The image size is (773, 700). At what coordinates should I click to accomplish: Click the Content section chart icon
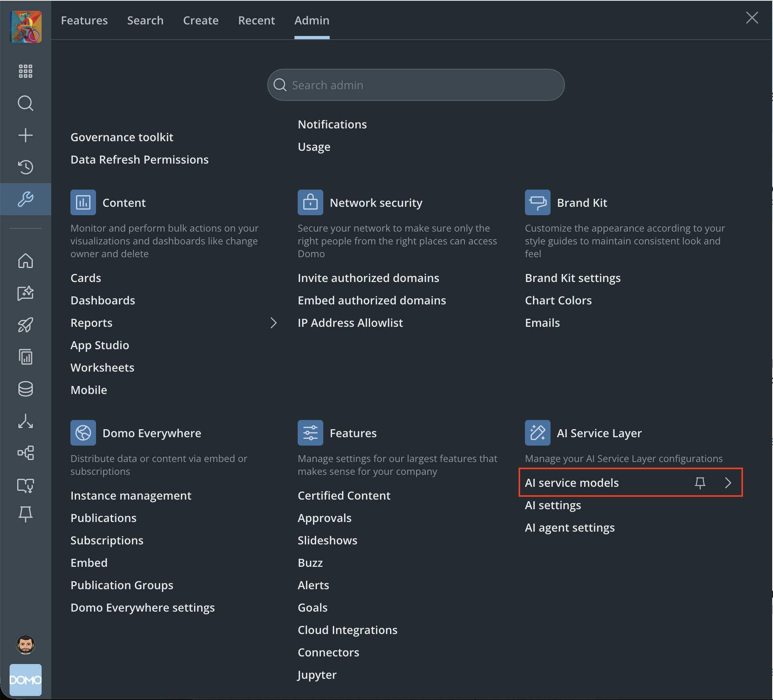(x=83, y=202)
